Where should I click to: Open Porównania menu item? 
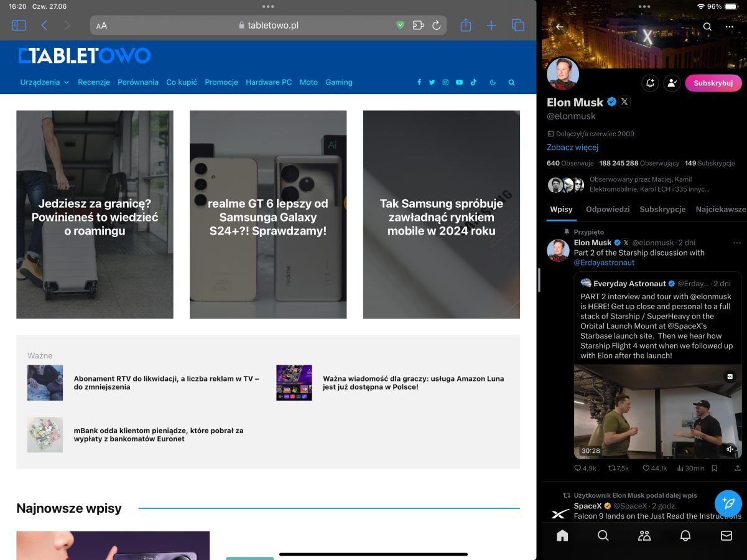(138, 82)
